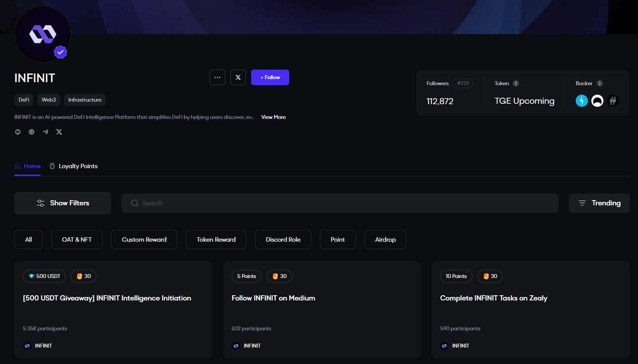Click the blue lightning bolt backer logo

[582, 101]
